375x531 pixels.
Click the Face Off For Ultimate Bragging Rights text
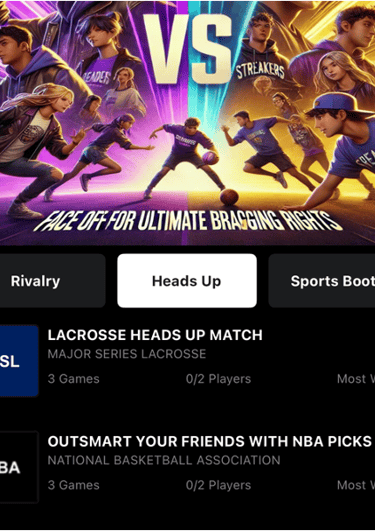click(188, 220)
